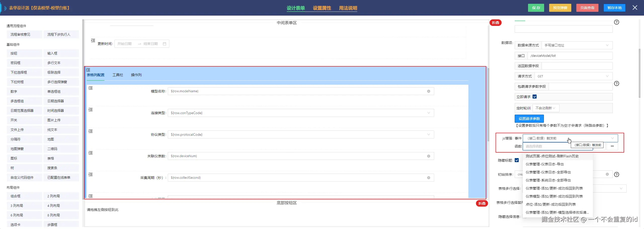Click the 折叠 badge beside 底部按钮区
This screenshot has height=229, width=644.
(x=482, y=203)
